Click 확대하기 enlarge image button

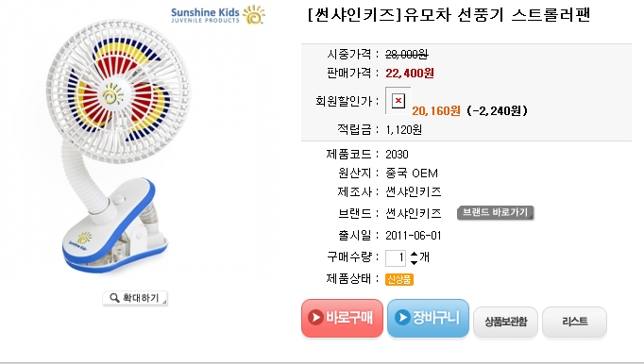135,298
